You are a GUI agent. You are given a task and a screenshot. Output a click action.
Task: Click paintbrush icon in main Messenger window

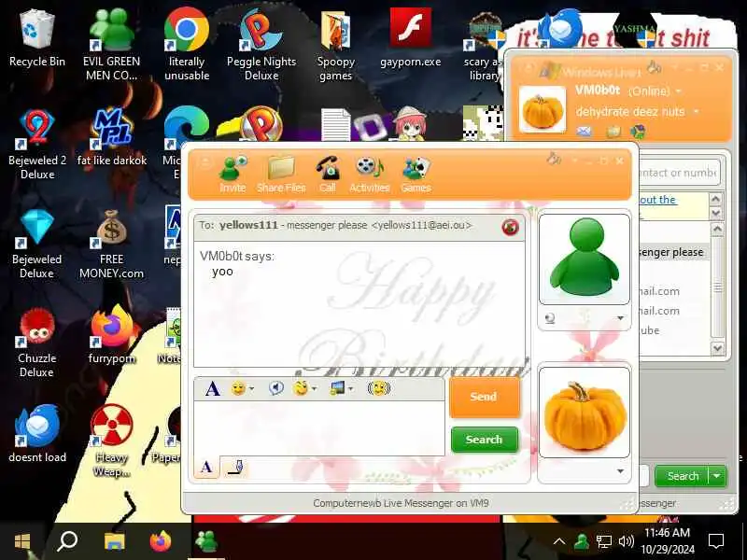pyautogui.click(x=655, y=67)
